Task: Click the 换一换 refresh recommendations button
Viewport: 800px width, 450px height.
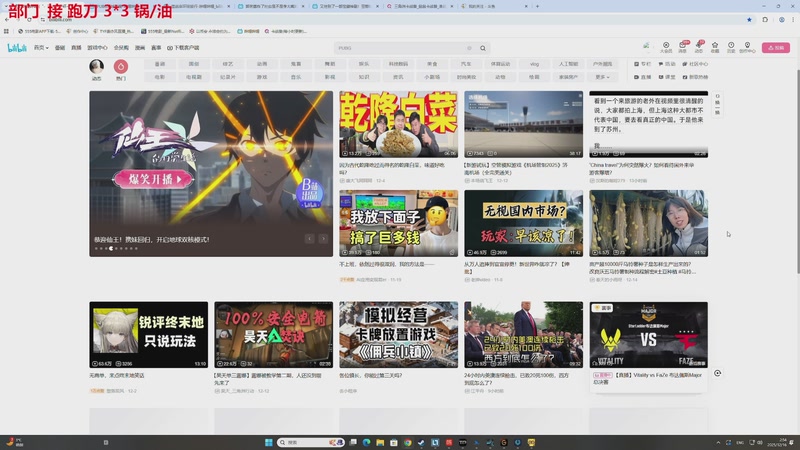Action: (x=717, y=102)
